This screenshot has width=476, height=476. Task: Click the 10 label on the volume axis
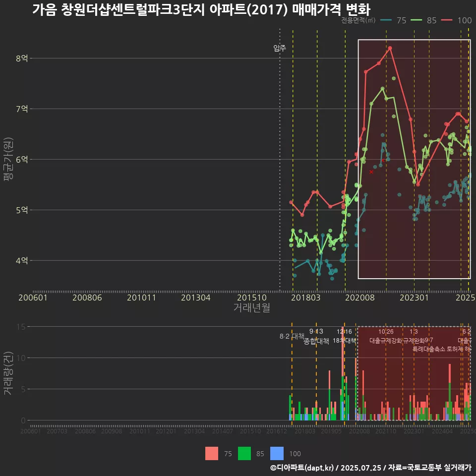(21, 358)
